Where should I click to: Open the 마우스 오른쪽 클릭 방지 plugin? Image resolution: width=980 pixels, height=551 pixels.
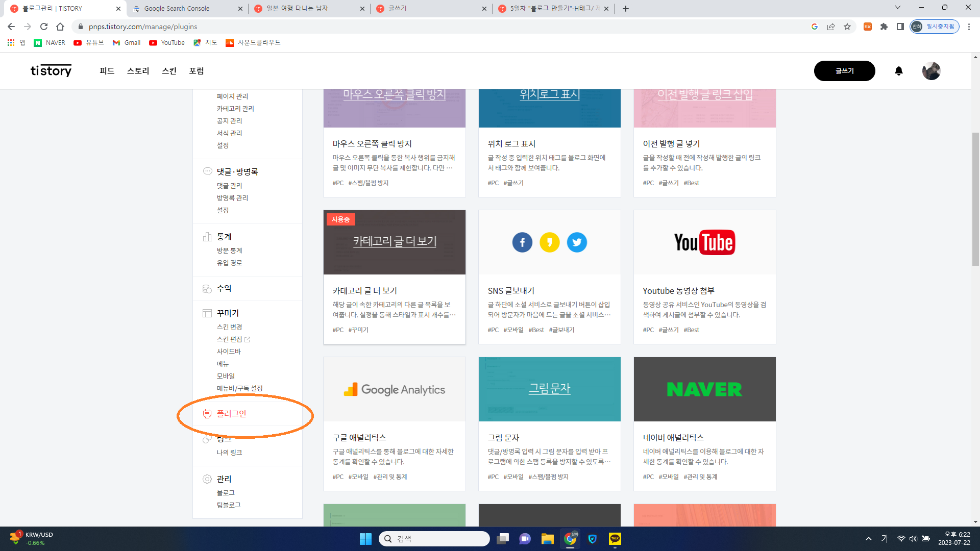395,143
